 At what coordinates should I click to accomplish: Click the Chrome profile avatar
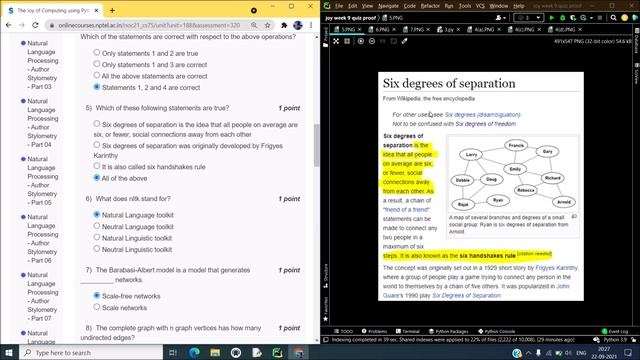point(298,25)
